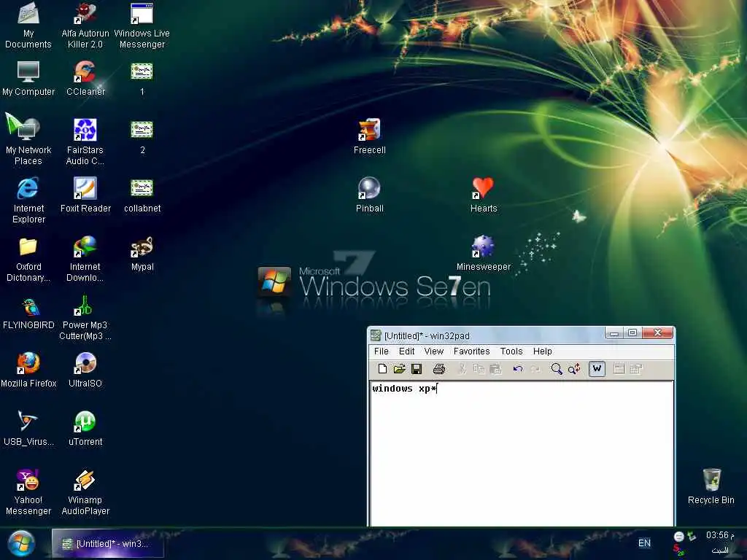Viewport: 747px width, 560px height.
Task: Select the Alfa Autorun Killer 2.0 shortcut
Action: (85, 26)
